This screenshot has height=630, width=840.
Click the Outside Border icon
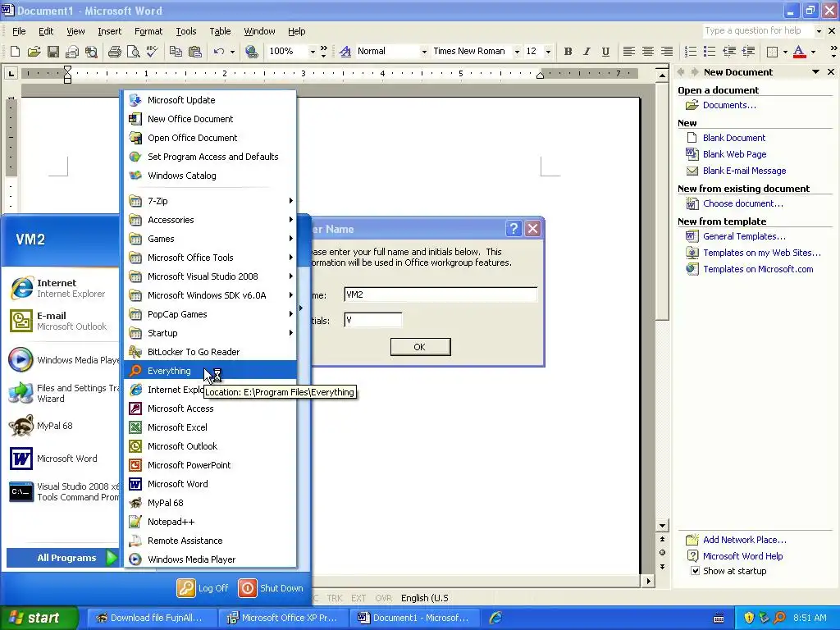[772, 52]
